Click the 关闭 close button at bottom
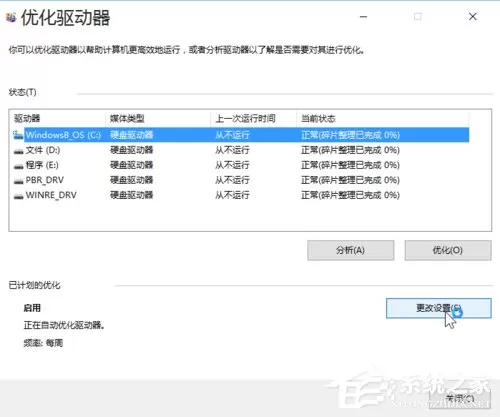This screenshot has height=417, width=500. click(460, 398)
